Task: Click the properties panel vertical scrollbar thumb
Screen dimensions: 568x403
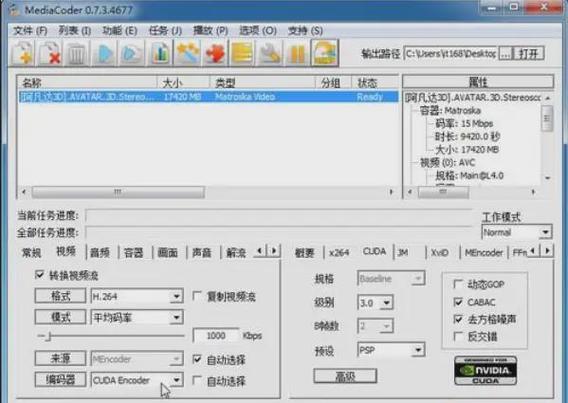Action: click(x=547, y=118)
